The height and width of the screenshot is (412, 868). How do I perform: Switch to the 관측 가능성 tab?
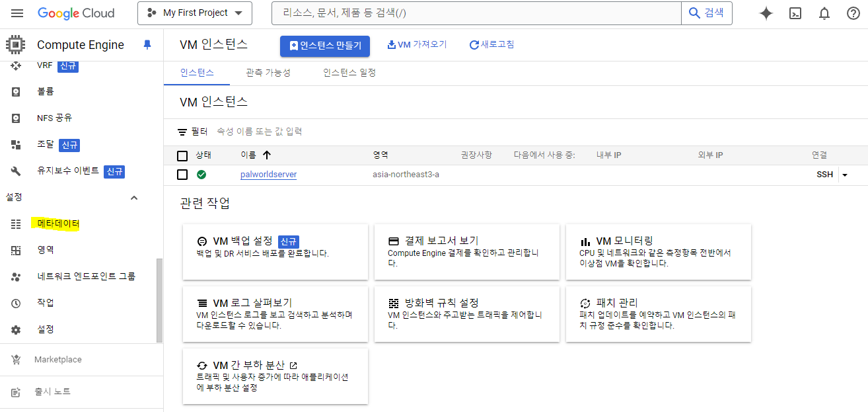click(x=268, y=73)
